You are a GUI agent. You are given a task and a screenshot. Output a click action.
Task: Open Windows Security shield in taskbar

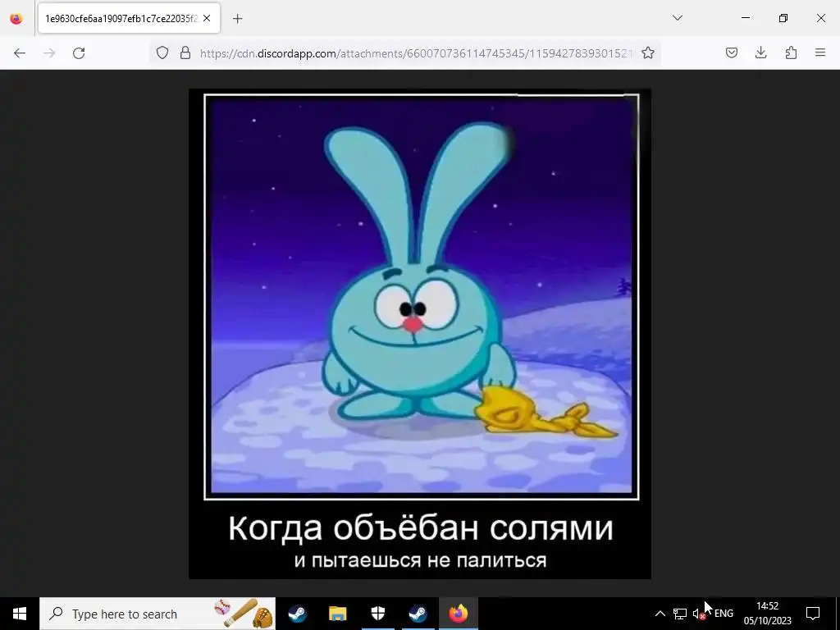tap(377, 614)
